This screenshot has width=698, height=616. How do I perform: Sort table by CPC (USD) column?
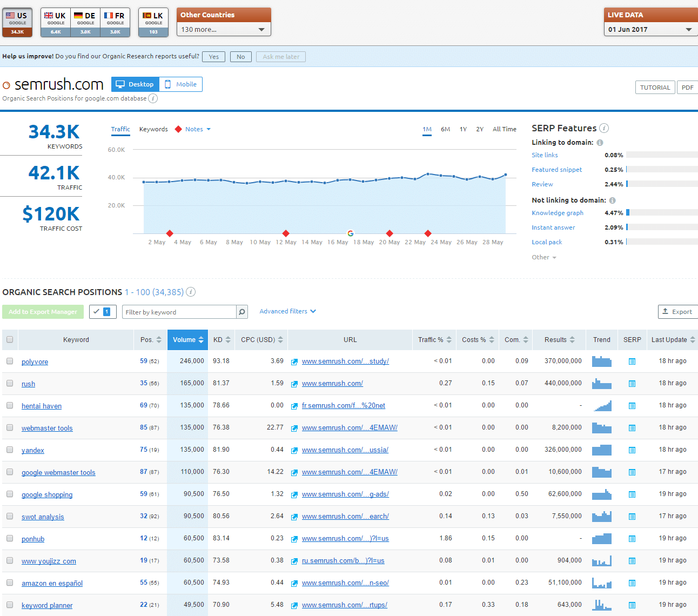[261, 340]
